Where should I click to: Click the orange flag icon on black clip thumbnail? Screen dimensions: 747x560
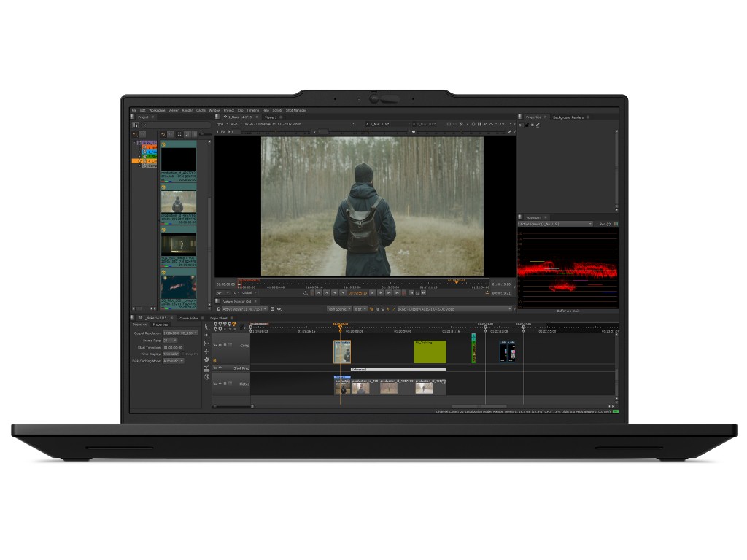[163, 144]
